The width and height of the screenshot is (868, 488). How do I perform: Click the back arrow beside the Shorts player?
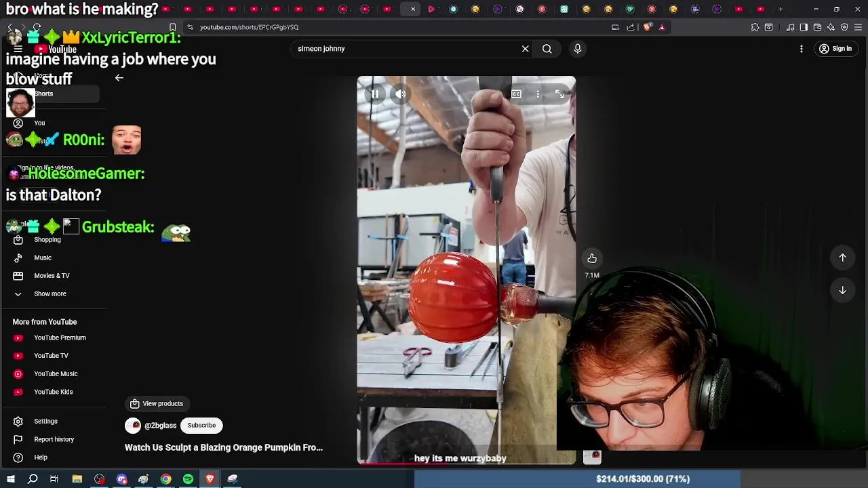(x=119, y=78)
